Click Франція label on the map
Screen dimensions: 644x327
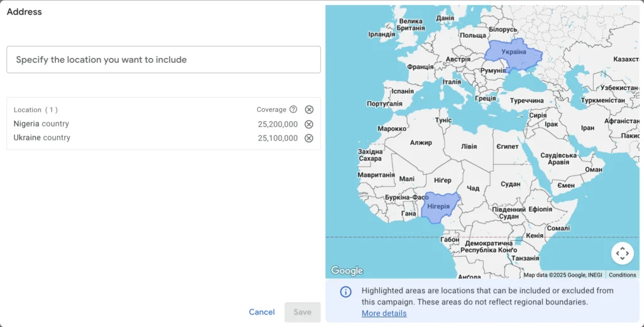coord(420,67)
